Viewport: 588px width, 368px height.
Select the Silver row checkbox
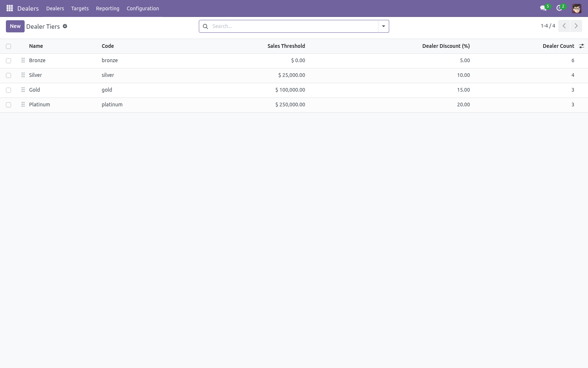[x=8, y=75]
